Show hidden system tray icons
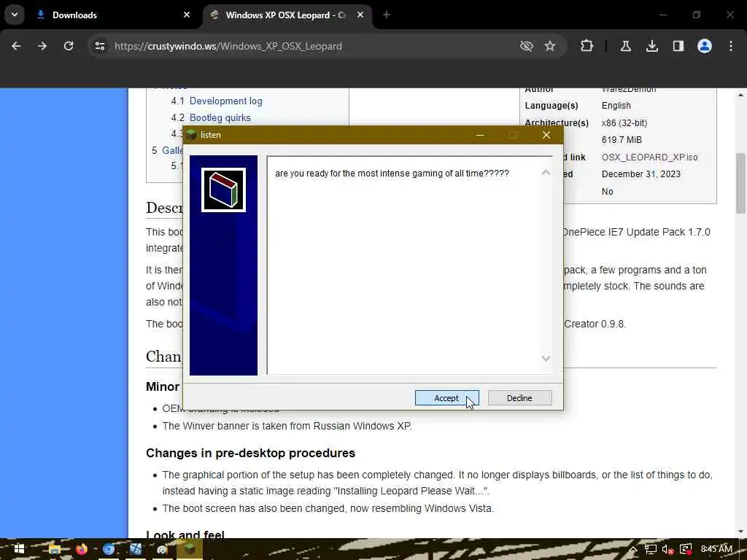This screenshot has height=560, width=747. pyautogui.click(x=633, y=550)
